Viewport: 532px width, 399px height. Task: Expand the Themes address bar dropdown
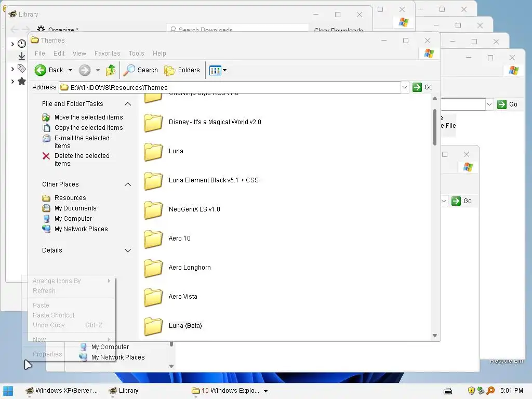[404, 87]
